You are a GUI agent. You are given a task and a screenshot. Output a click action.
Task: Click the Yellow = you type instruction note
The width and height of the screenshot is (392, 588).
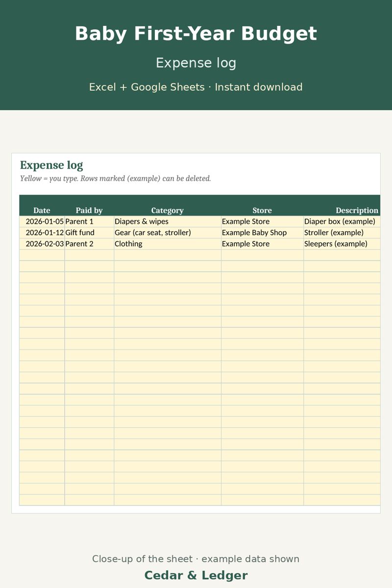tap(116, 178)
